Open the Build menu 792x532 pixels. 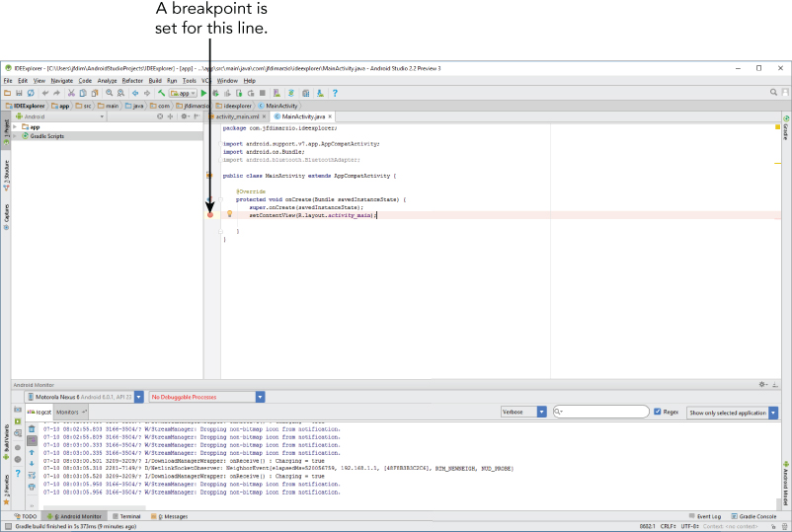(x=155, y=81)
